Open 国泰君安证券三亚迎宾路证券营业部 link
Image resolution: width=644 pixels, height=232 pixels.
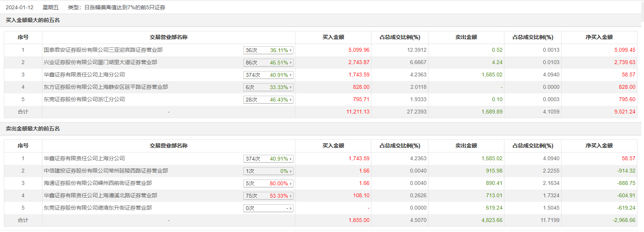click(x=103, y=50)
